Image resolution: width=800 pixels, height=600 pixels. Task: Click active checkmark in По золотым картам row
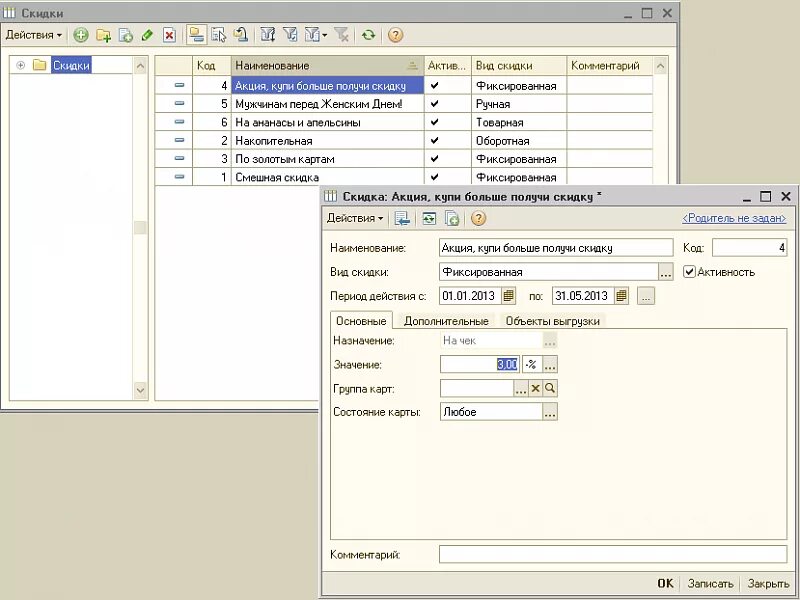(434, 159)
